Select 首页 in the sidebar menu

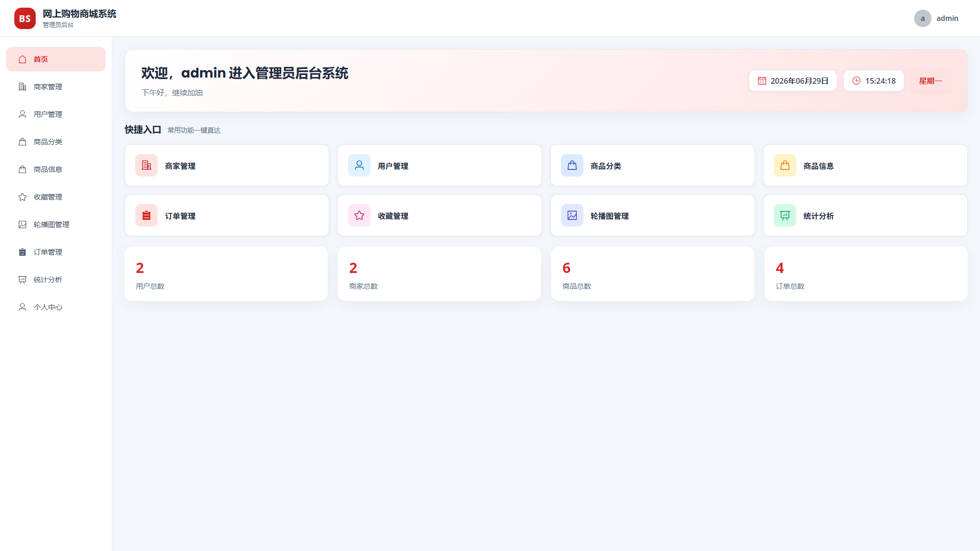[56, 59]
